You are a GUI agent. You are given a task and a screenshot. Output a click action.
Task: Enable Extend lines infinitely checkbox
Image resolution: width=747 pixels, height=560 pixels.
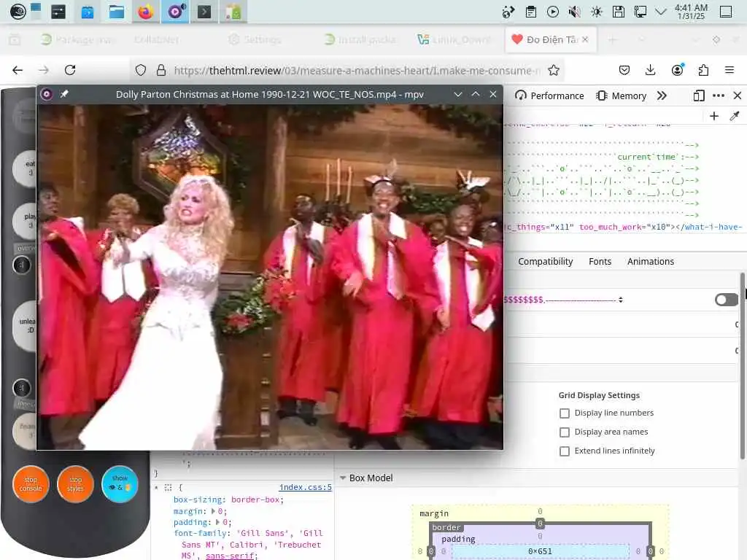tap(565, 451)
